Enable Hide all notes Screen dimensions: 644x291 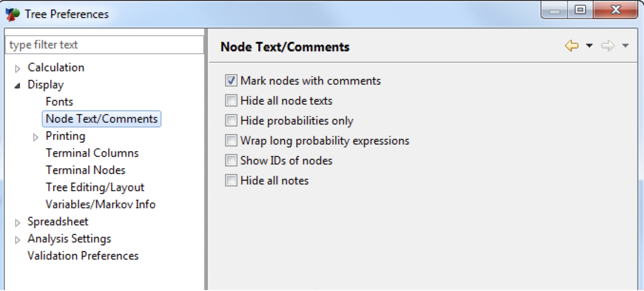[231, 180]
